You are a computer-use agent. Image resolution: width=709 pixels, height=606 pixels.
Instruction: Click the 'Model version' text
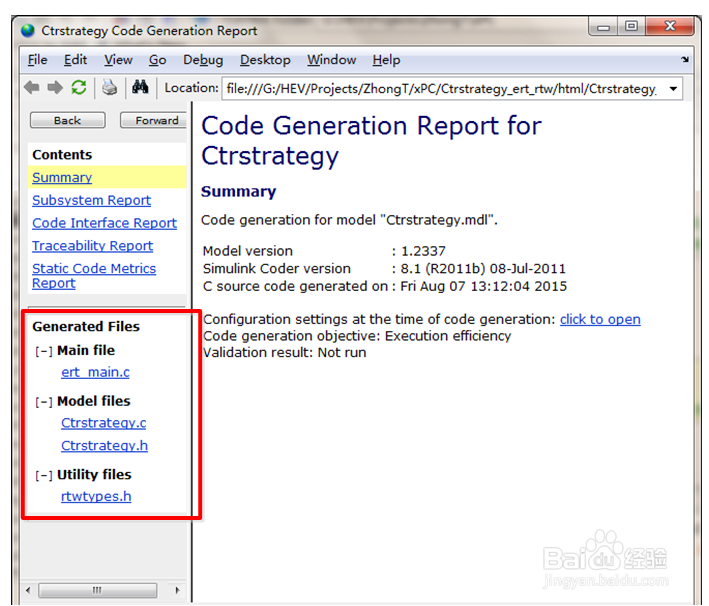pyautogui.click(x=248, y=251)
